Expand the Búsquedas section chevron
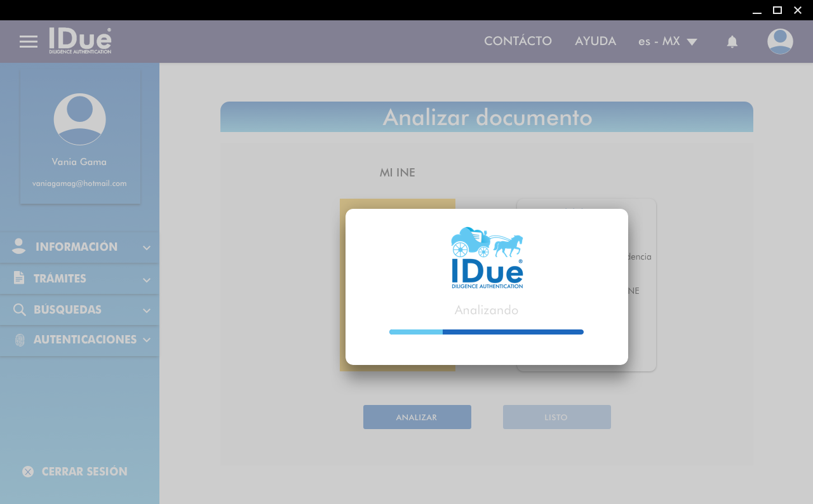This screenshot has height=504, width=813. (x=147, y=310)
